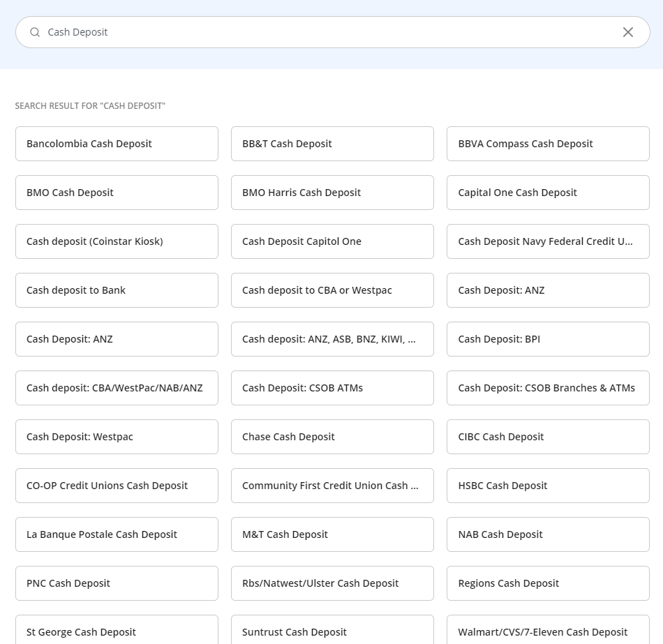Pick Cash Deposit: CSOB Branches & ATMs

[x=548, y=388]
